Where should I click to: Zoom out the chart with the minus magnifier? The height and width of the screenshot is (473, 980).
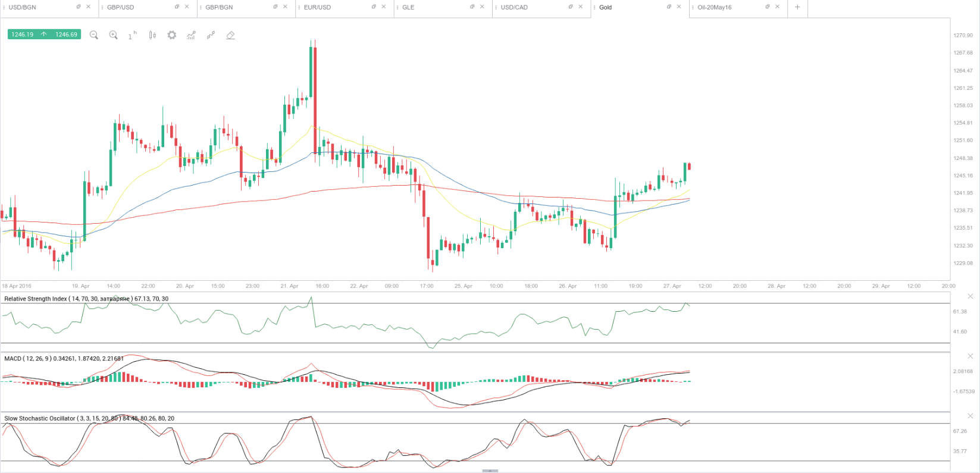(93, 35)
